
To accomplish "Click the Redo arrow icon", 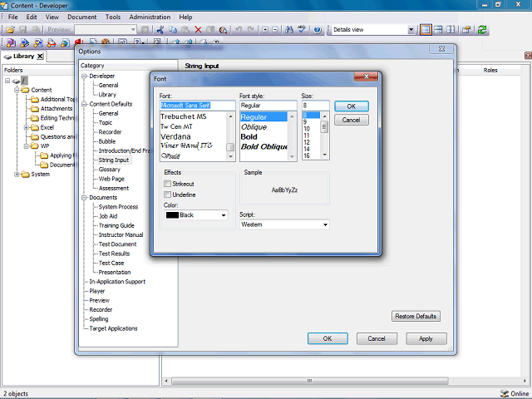I will (x=251, y=30).
